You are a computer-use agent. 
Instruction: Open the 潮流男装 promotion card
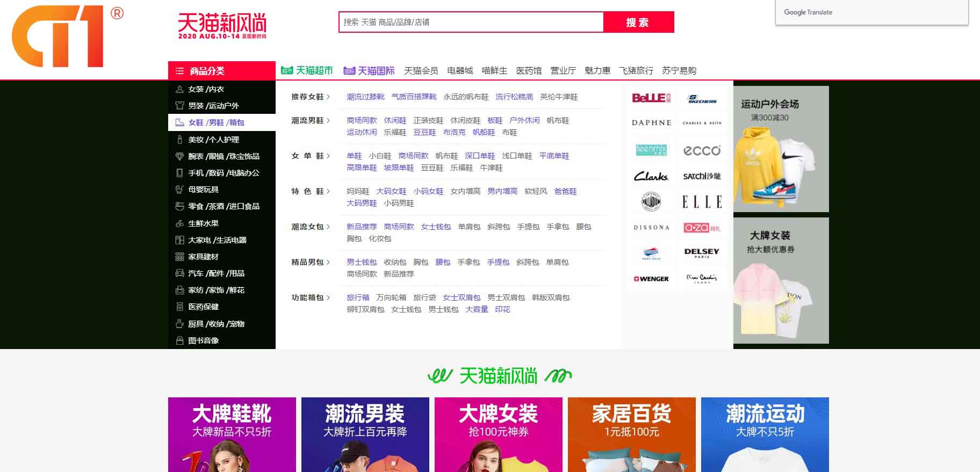click(x=365, y=434)
